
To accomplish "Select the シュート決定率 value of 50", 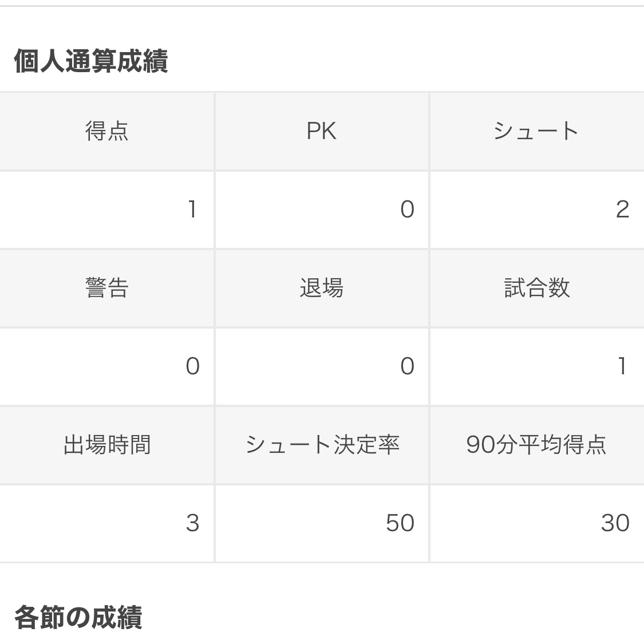I will point(322,523).
